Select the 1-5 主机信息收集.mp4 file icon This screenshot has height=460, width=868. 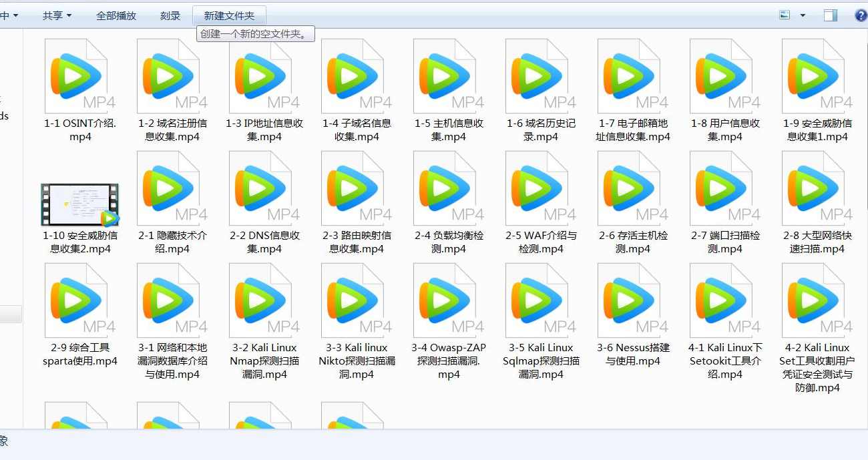tap(446, 73)
